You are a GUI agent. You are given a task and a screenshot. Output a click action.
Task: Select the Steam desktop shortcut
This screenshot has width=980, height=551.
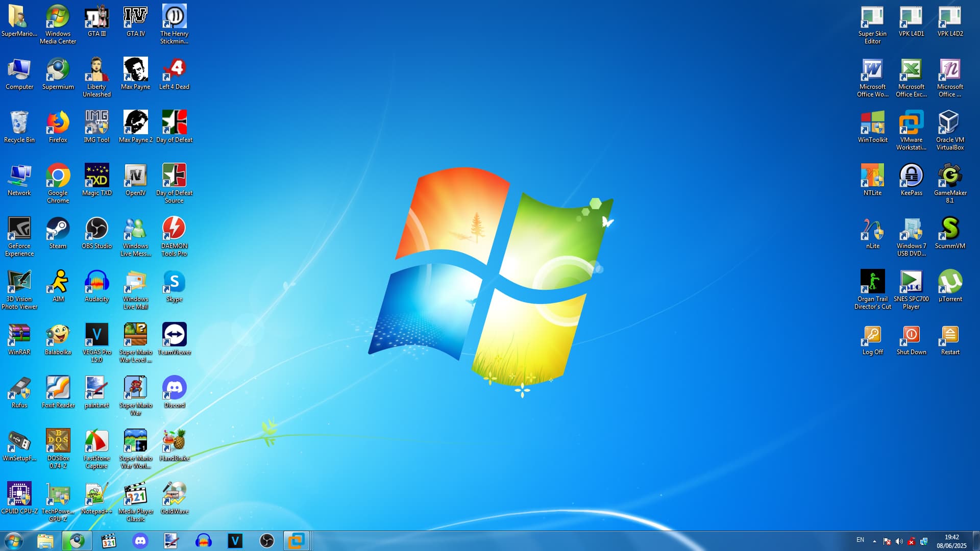58,229
